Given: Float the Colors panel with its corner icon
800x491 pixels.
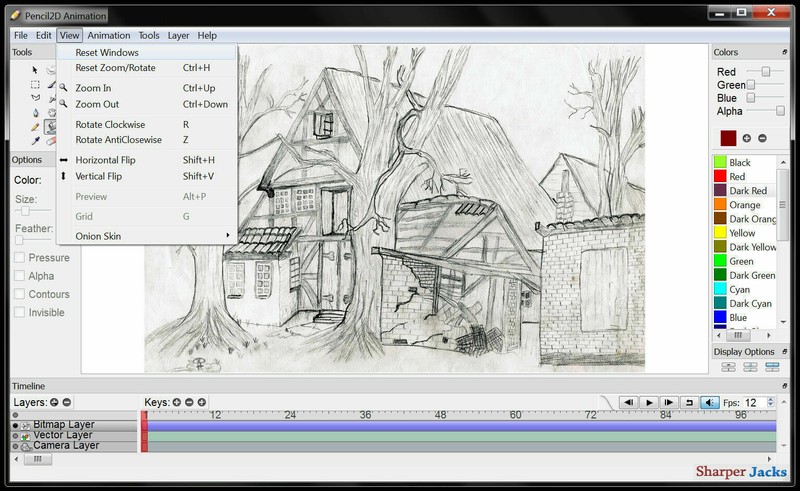Looking at the screenshot, I should point(784,52).
